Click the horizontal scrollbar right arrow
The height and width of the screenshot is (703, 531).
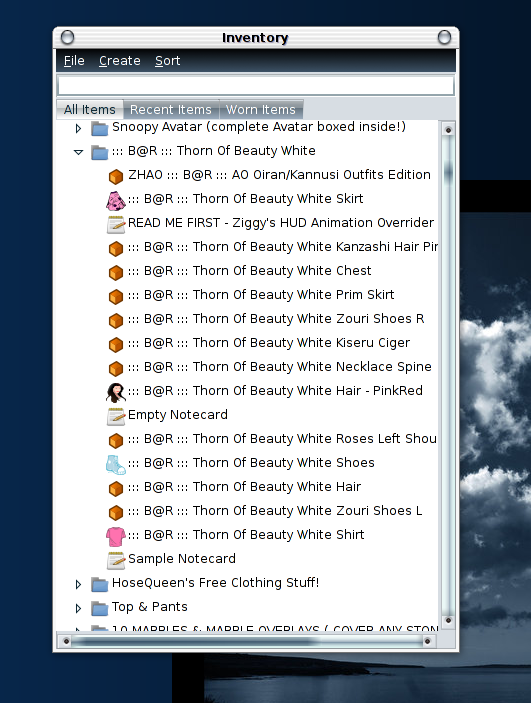click(x=427, y=641)
